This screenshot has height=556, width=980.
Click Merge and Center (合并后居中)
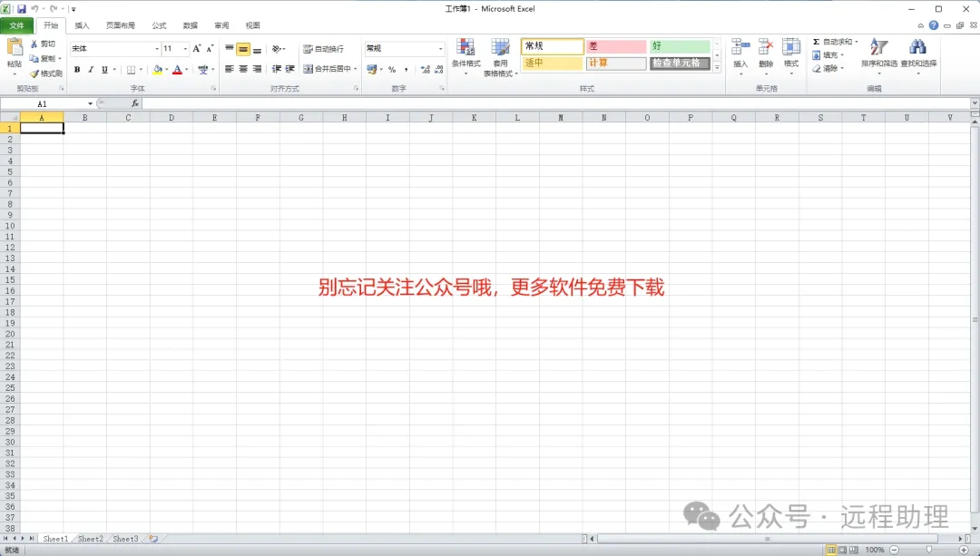coord(328,69)
